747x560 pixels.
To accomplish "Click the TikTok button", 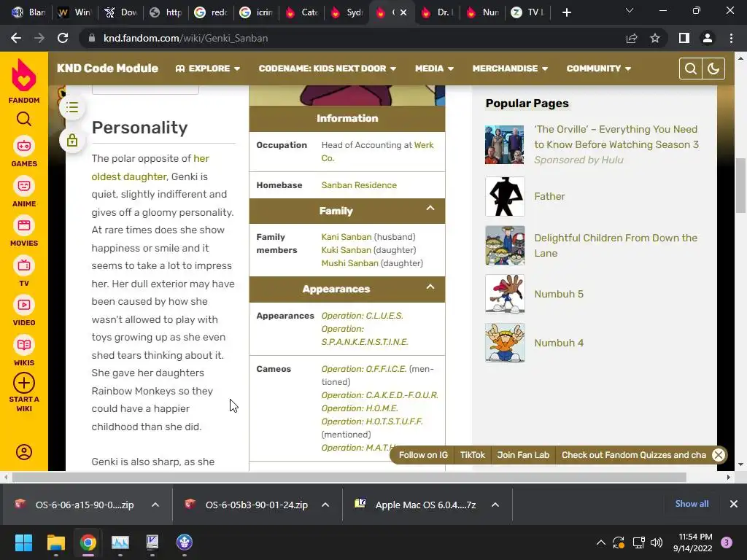I will pos(472,455).
